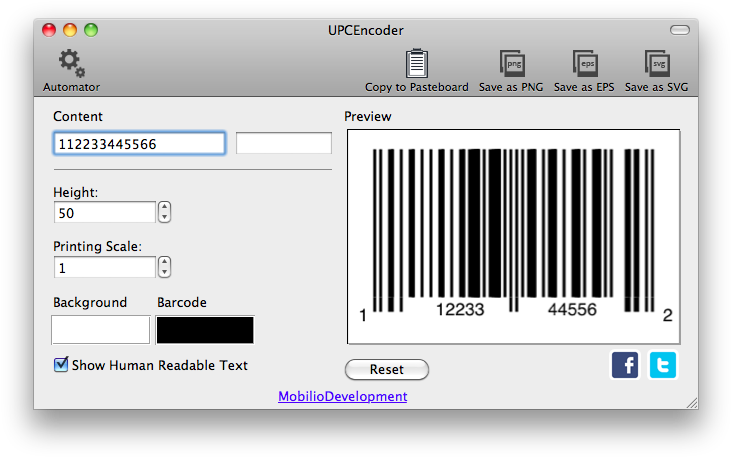Click the barcode preview image
This screenshot has width=731, height=457.
[x=513, y=237]
